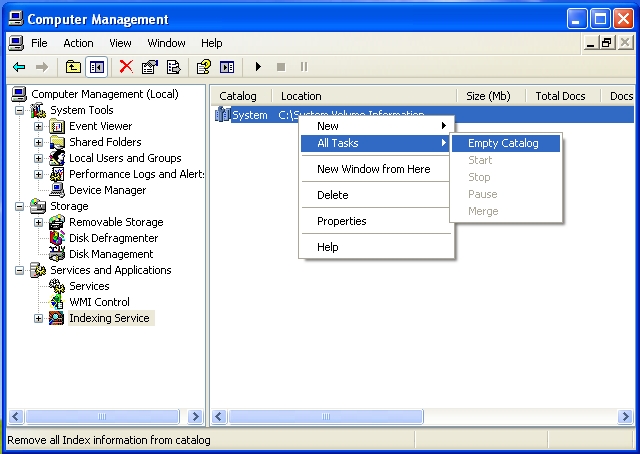
Task: Collapse the Services and Applications node
Action: [19, 270]
